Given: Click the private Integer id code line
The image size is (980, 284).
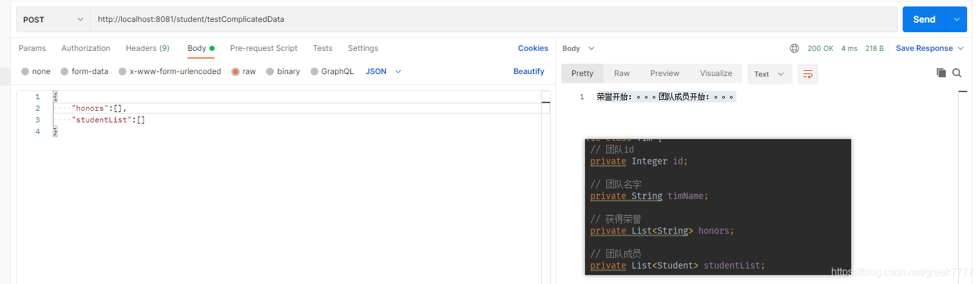Looking at the screenshot, I should [x=639, y=161].
